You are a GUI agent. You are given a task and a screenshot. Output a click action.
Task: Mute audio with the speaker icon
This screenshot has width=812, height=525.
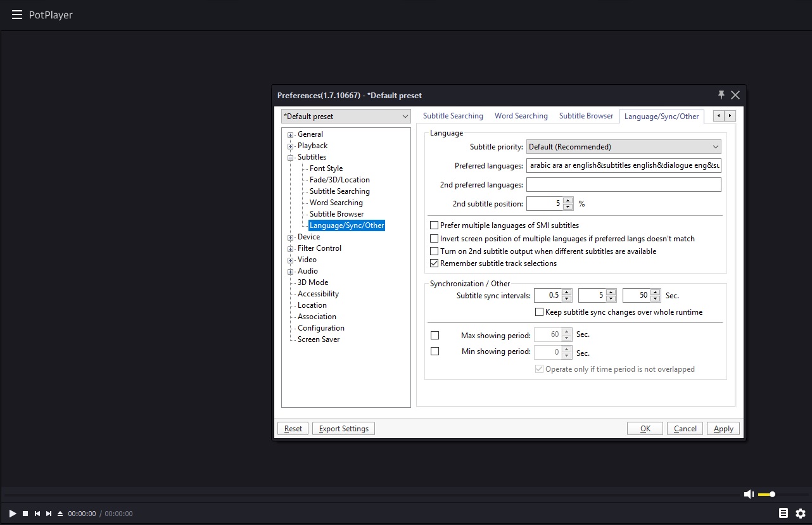click(749, 494)
